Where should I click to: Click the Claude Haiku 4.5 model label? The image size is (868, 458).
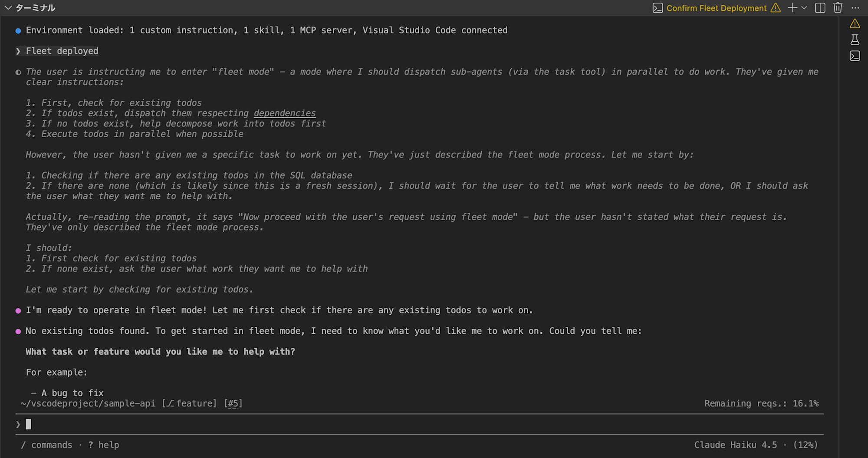click(736, 445)
